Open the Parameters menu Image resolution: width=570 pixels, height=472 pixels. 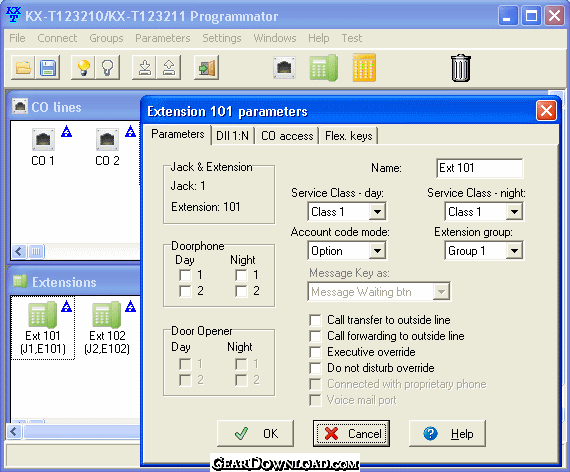pos(162,38)
